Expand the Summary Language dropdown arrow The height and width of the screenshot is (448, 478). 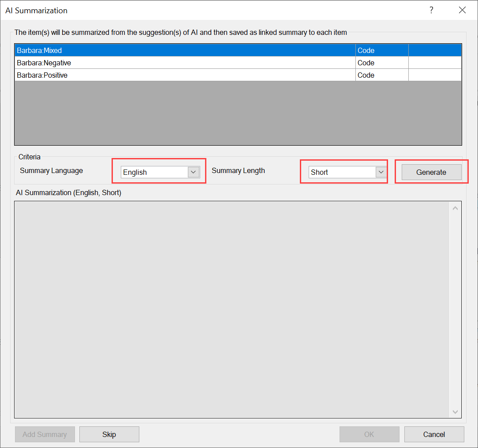[194, 172]
